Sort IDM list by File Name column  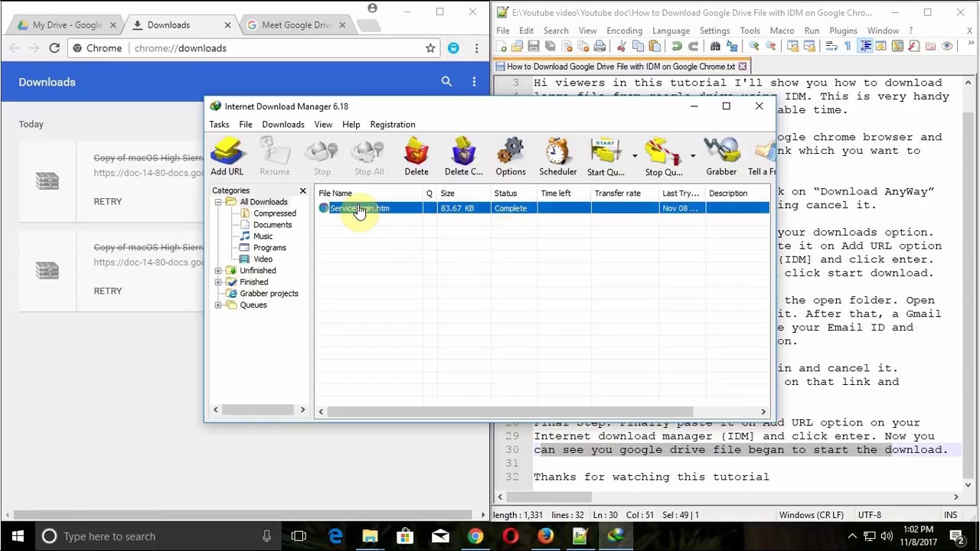369,194
